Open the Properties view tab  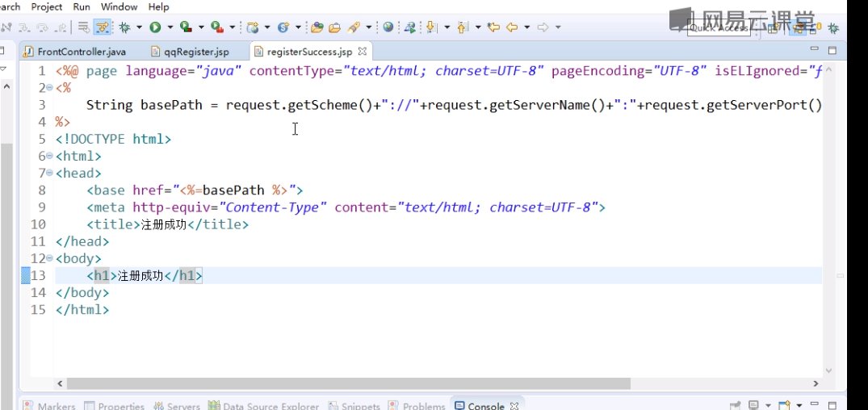(114, 406)
